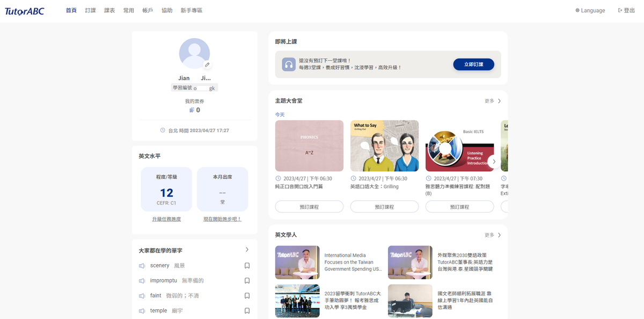Image resolution: width=644 pixels, height=319 pixels.
Task: Play pronunciation of faint
Action: [142, 296]
